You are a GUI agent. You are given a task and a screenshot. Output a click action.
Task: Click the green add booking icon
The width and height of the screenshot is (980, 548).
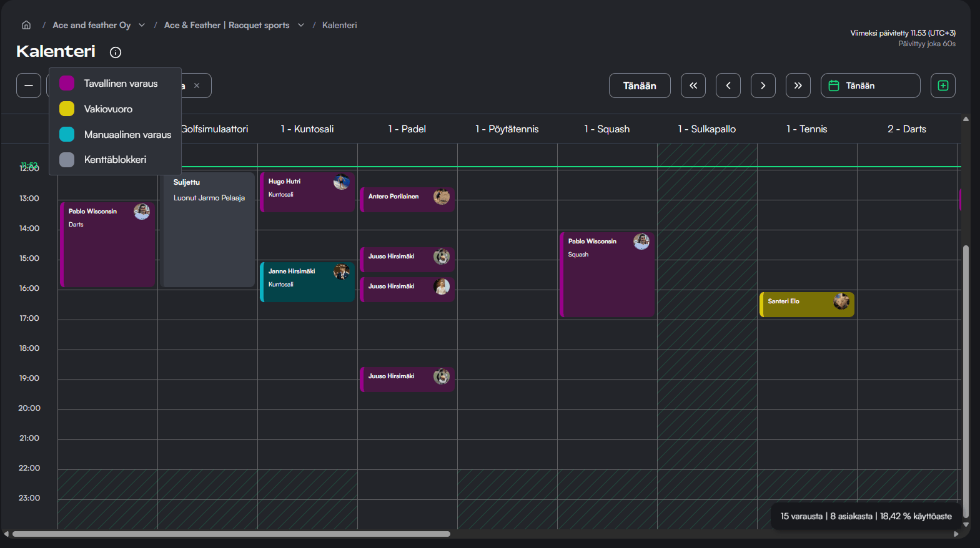pyautogui.click(x=943, y=86)
